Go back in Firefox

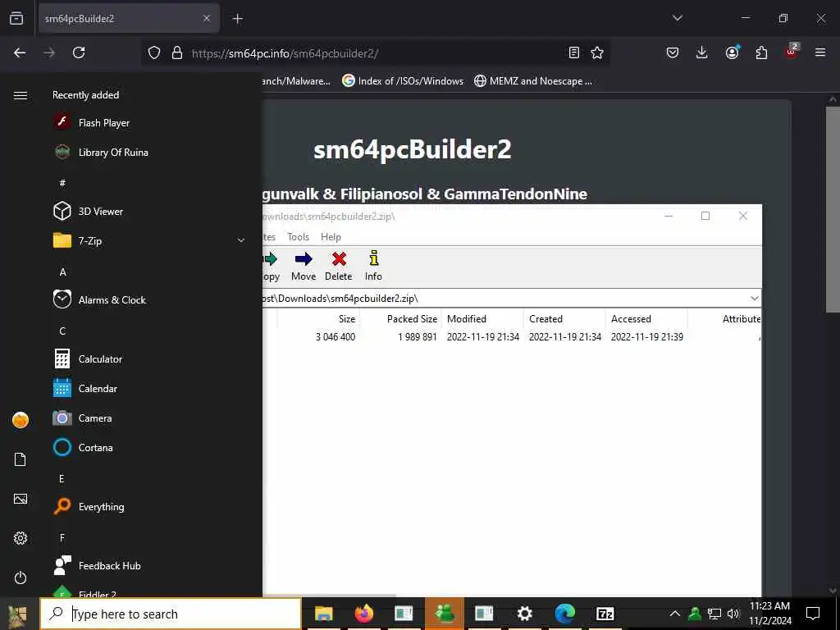pos(20,52)
